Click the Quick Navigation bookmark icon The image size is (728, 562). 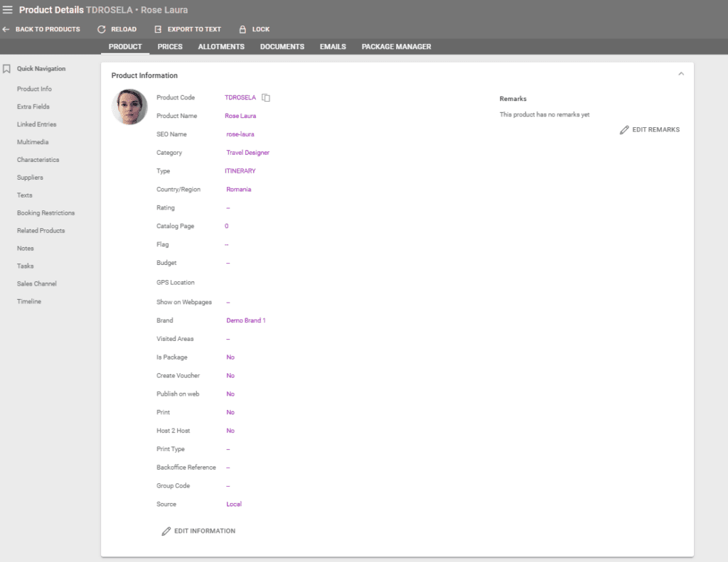(x=6, y=69)
